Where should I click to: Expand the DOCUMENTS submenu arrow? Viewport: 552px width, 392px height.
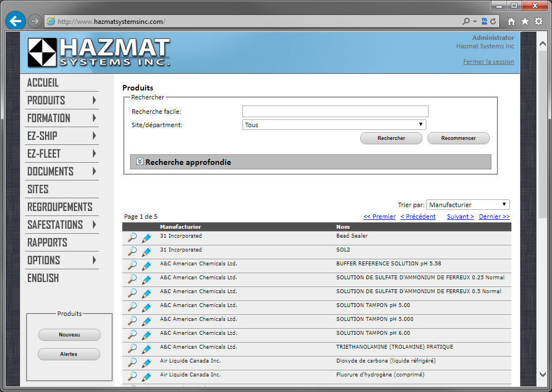pos(94,171)
